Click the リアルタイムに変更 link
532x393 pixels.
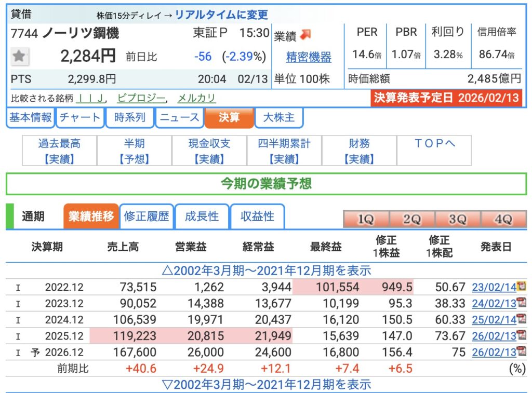221,15
